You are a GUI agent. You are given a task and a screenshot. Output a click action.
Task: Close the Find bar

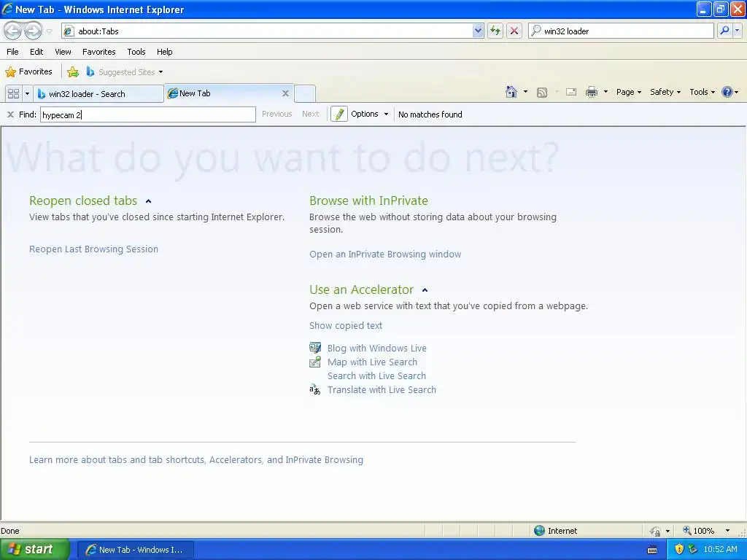click(10, 114)
